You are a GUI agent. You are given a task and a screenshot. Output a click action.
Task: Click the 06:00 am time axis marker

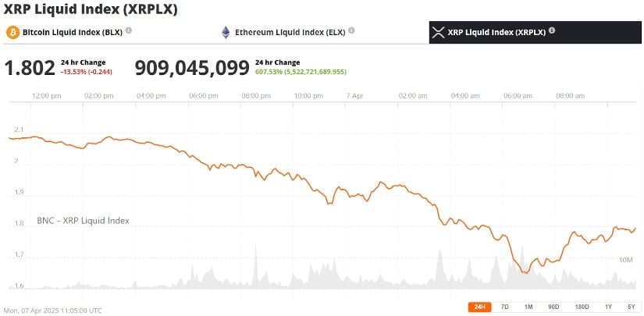pyautogui.click(x=518, y=95)
